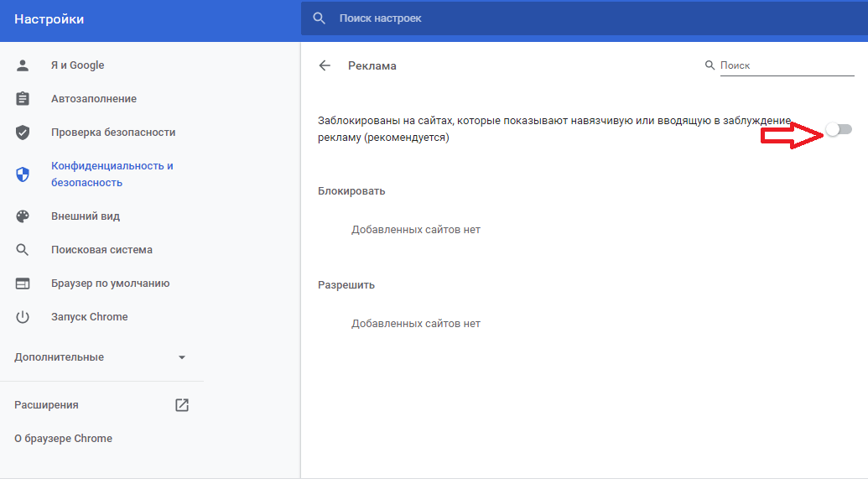Open the Поисковая система settings page
This screenshot has width=868, height=484.
tap(101, 250)
